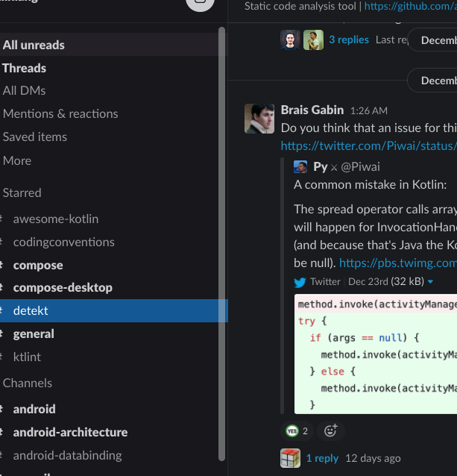457x476 pixels.
Task: Open the Kotlin code image preview
Action: click(x=376, y=354)
